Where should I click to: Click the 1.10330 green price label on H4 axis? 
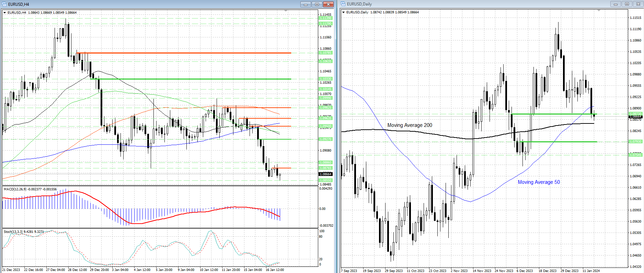[x=326, y=79]
